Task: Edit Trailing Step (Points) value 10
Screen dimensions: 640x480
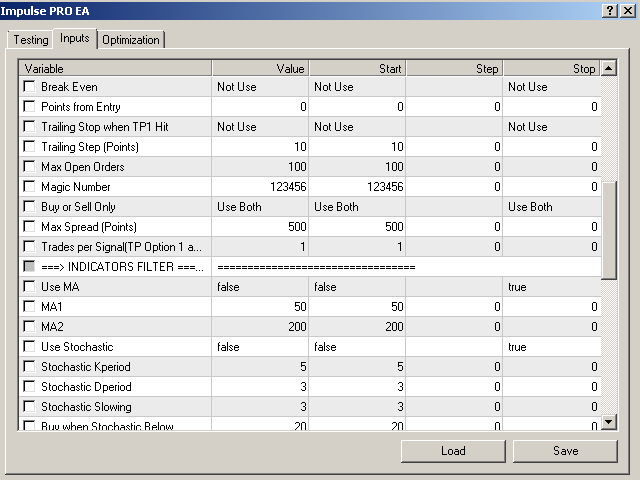Action: click(260, 147)
